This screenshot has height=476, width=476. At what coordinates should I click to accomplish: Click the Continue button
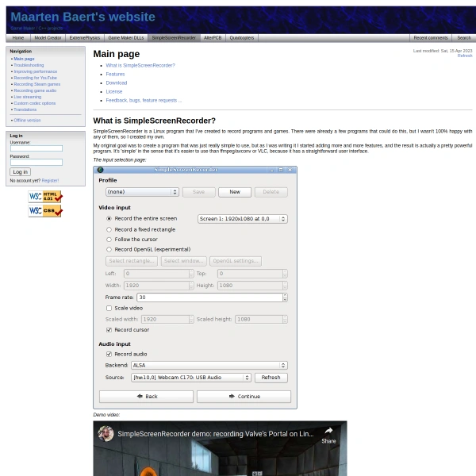tap(244, 397)
